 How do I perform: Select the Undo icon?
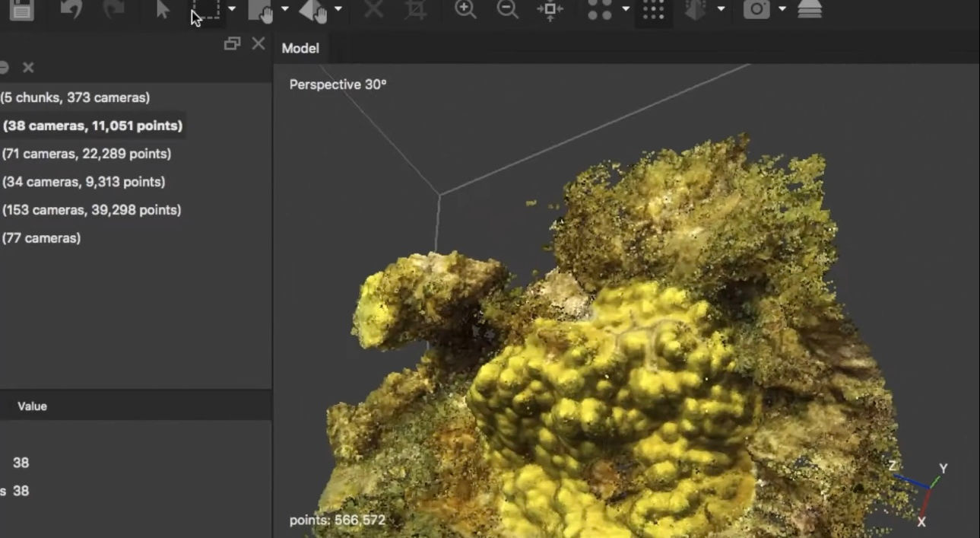pos(72,11)
